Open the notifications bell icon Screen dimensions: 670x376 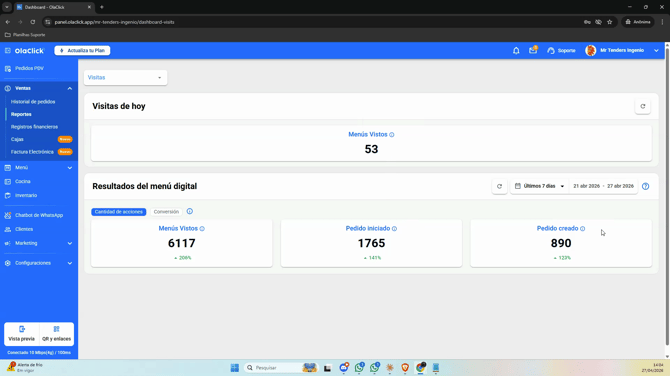(516, 50)
